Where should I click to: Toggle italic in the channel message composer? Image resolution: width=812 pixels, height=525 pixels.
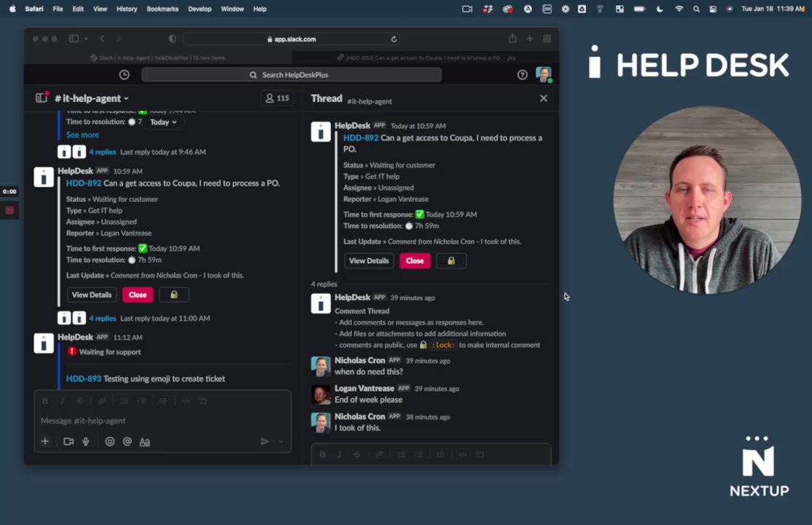62,400
